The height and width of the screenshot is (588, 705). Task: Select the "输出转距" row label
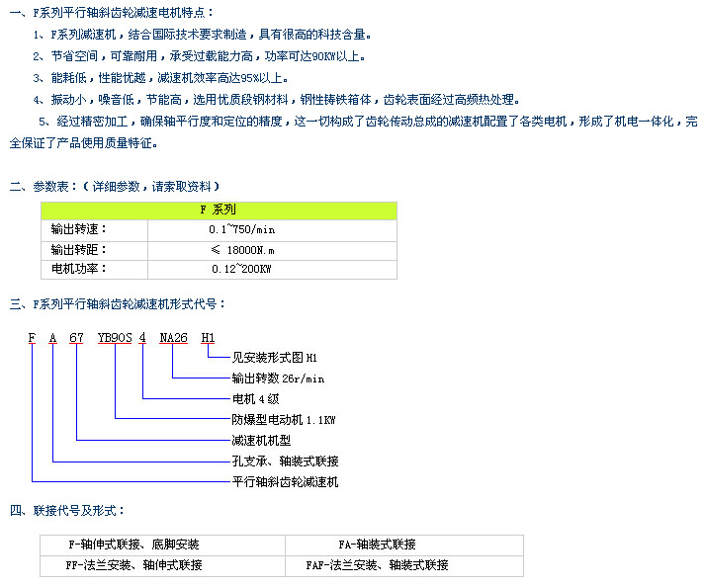click(x=80, y=249)
